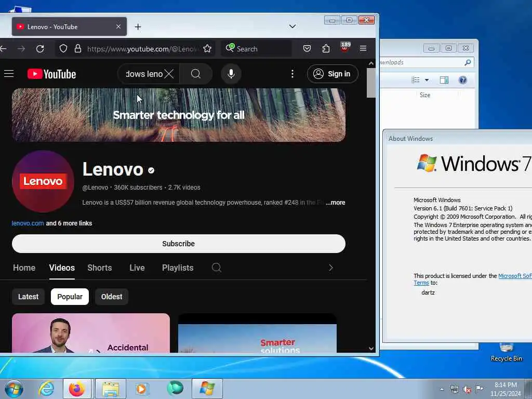The image size is (532, 399).
Task: Bookmark this page with the star
Action: (207, 48)
